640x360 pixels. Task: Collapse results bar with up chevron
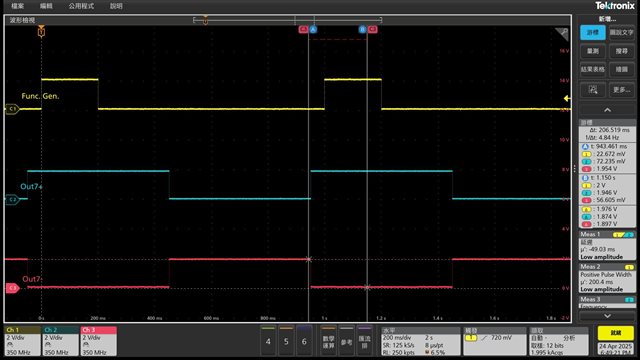pos(607,110)
